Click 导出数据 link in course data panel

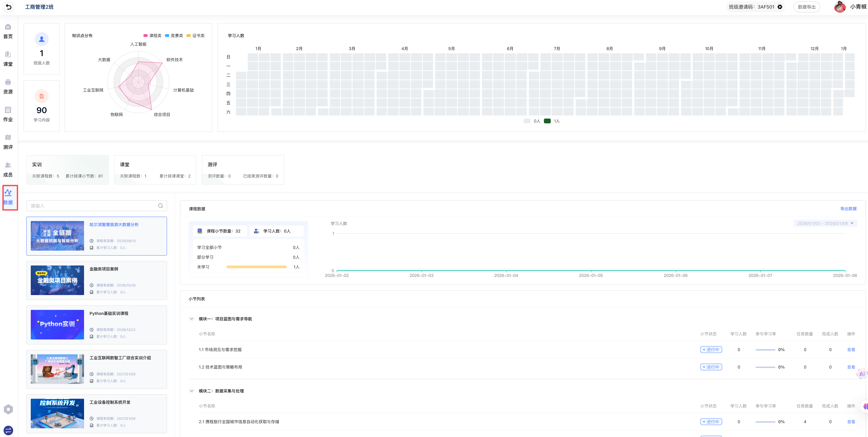[848, 209]
